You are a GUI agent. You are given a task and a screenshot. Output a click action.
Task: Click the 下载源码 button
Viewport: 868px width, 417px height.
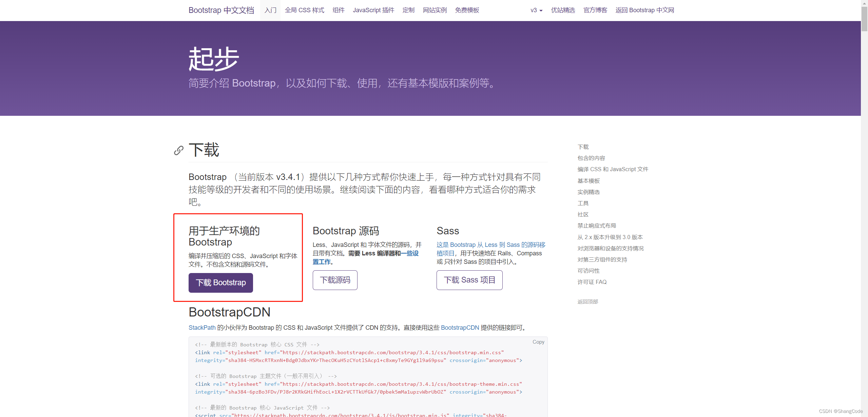pyautogui.click(x=335, y=280)
